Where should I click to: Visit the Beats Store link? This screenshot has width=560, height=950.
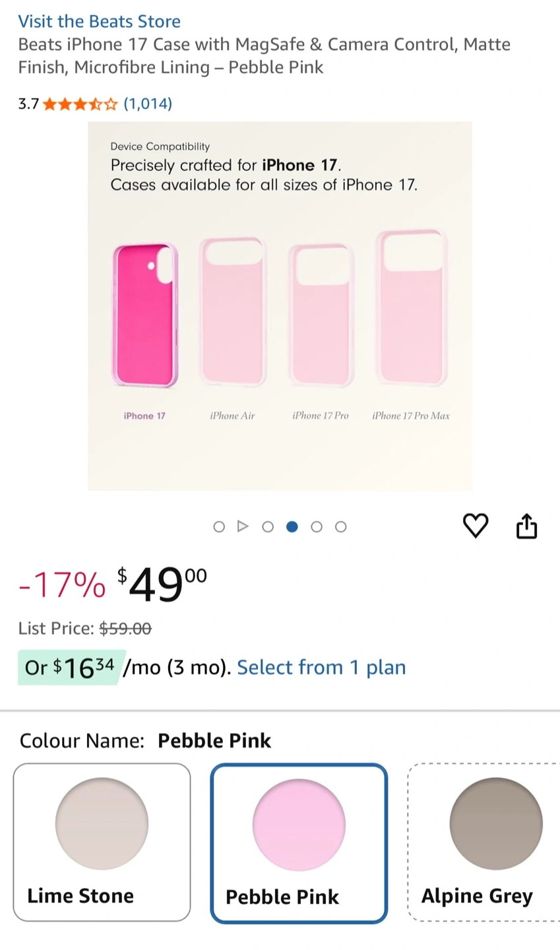pos(99,21)
